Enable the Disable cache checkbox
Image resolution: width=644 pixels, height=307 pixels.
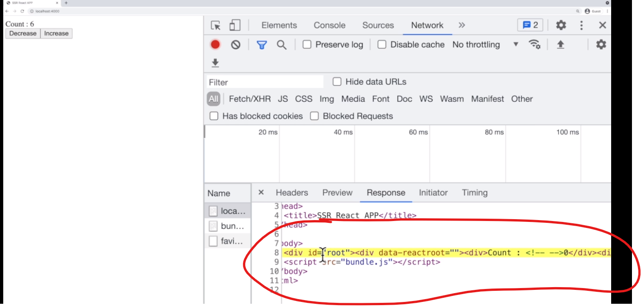(382, 45)
